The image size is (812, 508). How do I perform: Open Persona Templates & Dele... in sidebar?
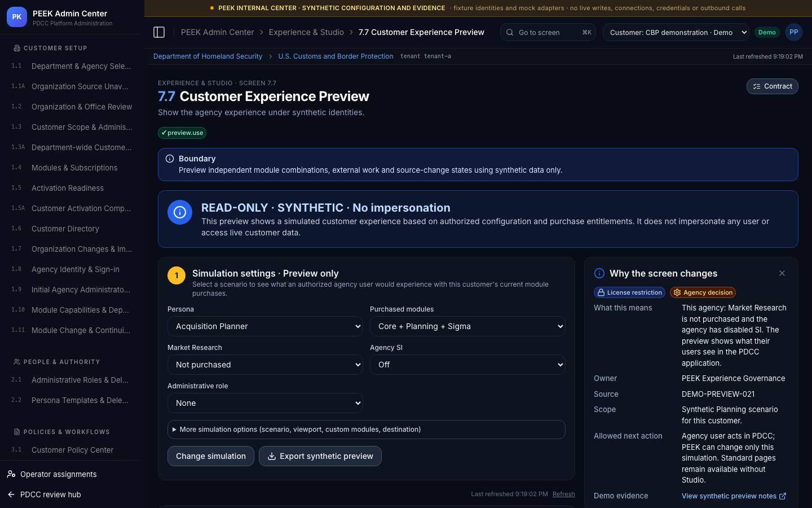coord(71,400)
